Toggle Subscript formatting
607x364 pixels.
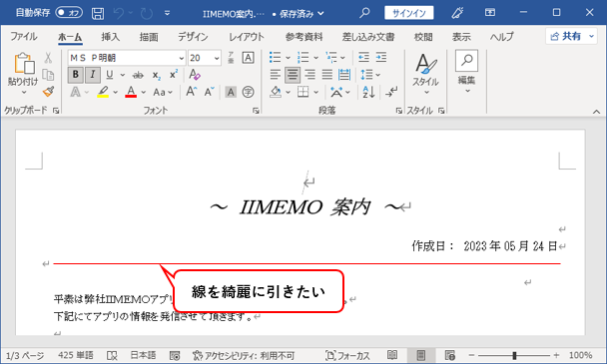pos(156,75)
